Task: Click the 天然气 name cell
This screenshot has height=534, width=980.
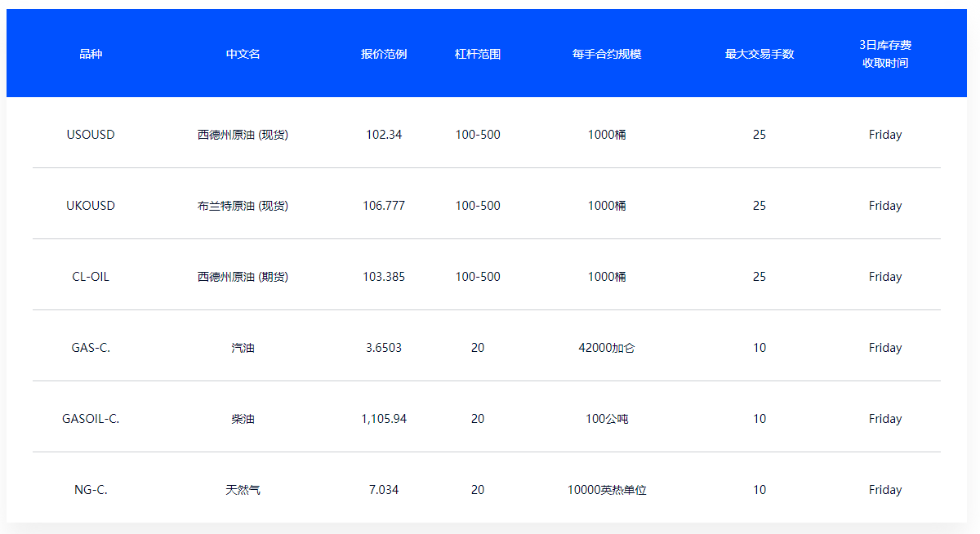Action: [x=243, y=490]
